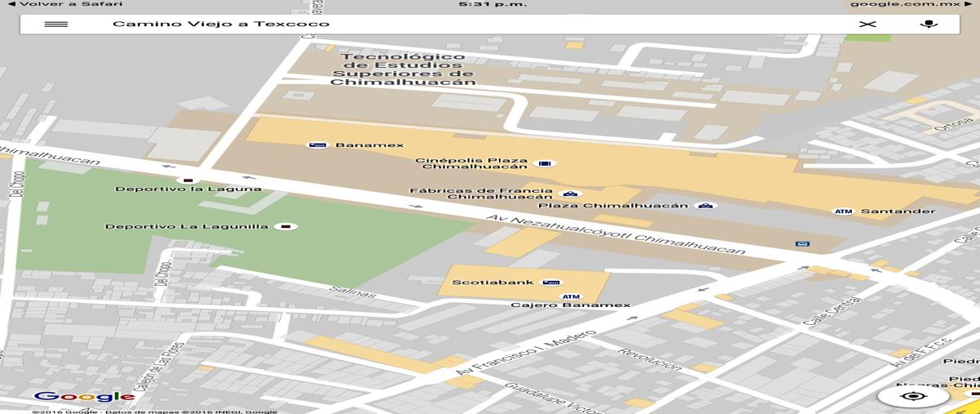The height and width of the screenshot is (414, 980).
Task: Select Deportivo La Lagunilla label
Action: [x=187, y=226]
